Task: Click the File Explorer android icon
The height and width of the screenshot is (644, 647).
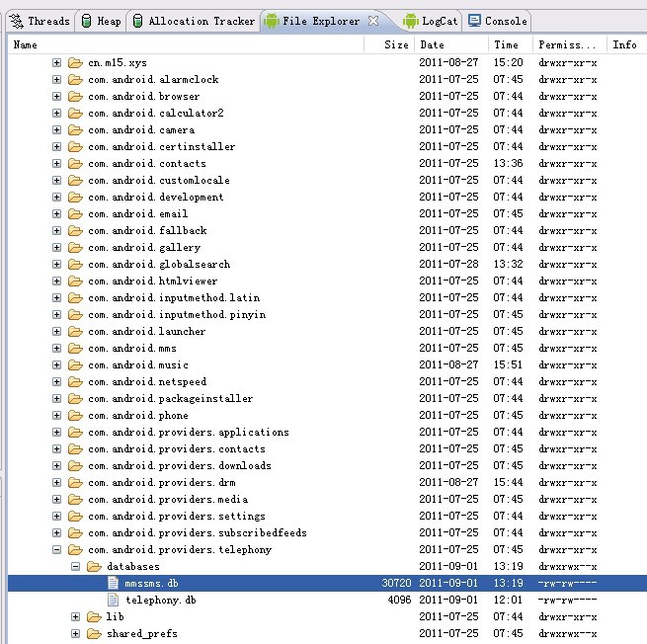Action: (271, 21)
